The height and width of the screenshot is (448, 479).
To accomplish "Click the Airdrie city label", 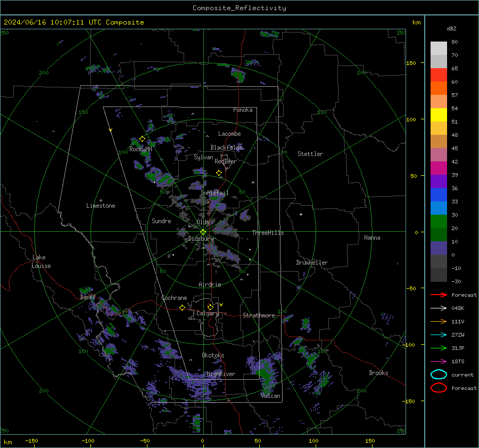I will (210, 284).
